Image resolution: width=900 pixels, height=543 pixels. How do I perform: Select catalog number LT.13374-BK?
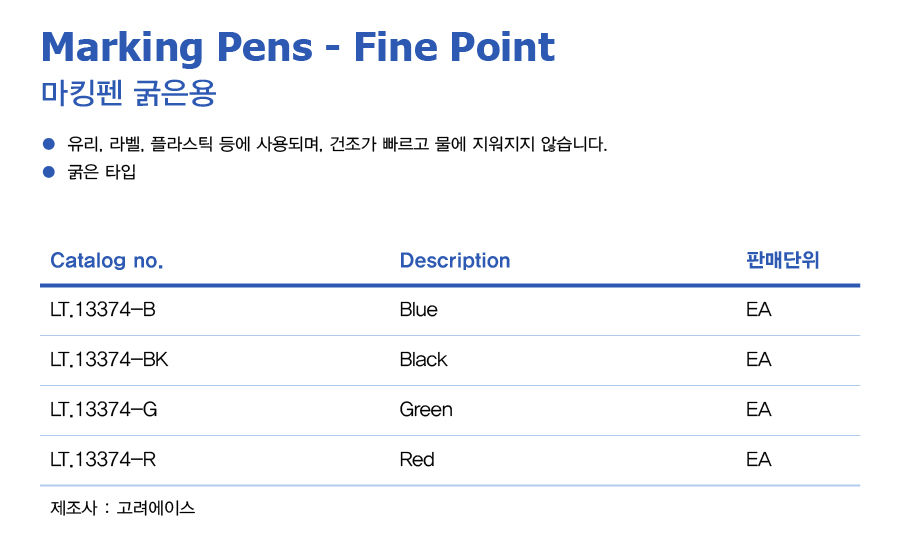coord(109,360)
